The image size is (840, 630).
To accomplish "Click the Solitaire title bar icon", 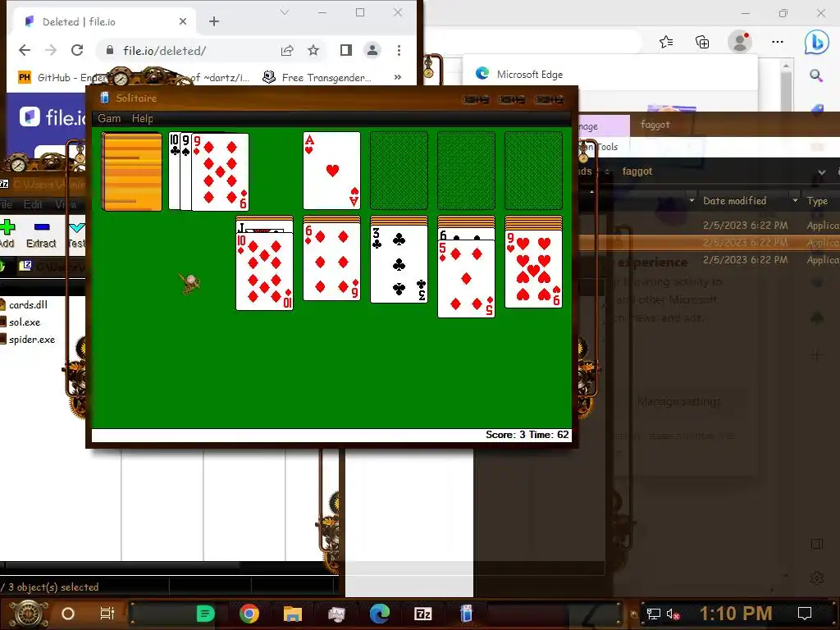I will [104, 98].
